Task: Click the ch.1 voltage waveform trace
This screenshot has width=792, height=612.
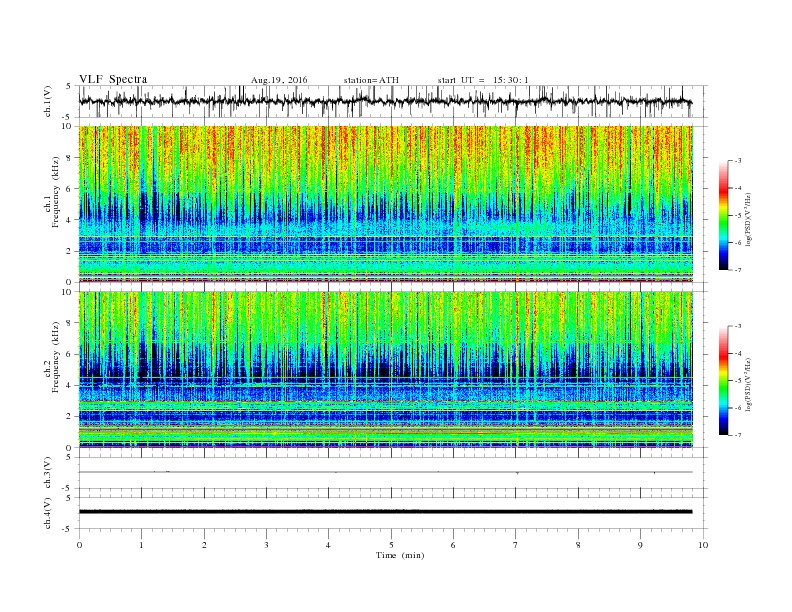Action: click(385, 101)
